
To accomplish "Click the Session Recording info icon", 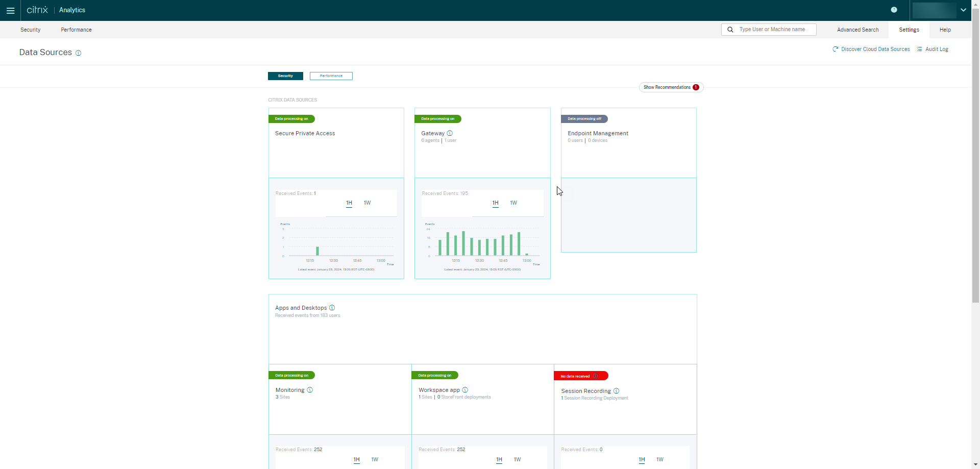I will pyautogui.click(x=616, y=391).
